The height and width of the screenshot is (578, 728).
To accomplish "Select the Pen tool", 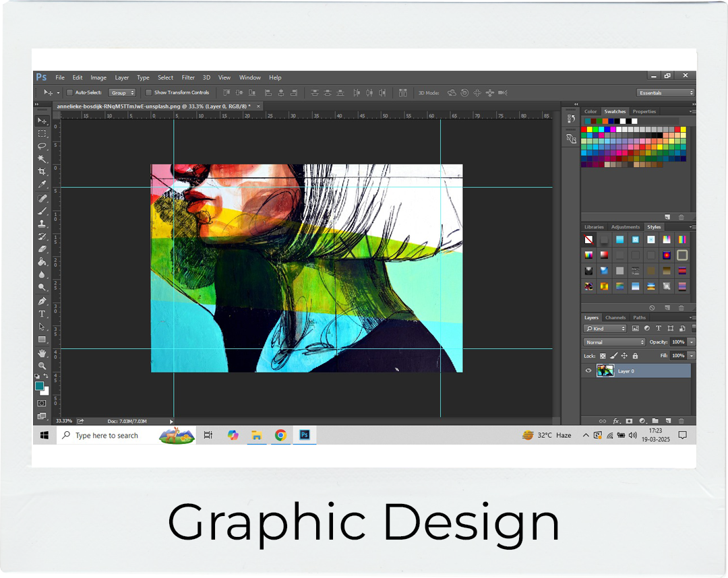I will coord(42,301).
